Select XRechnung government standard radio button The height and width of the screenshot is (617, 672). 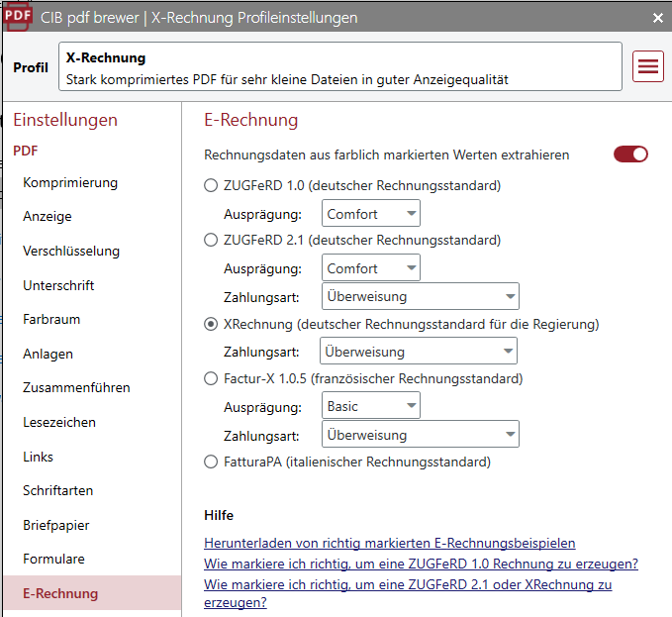pyautogui.click(x=211, y=324)
